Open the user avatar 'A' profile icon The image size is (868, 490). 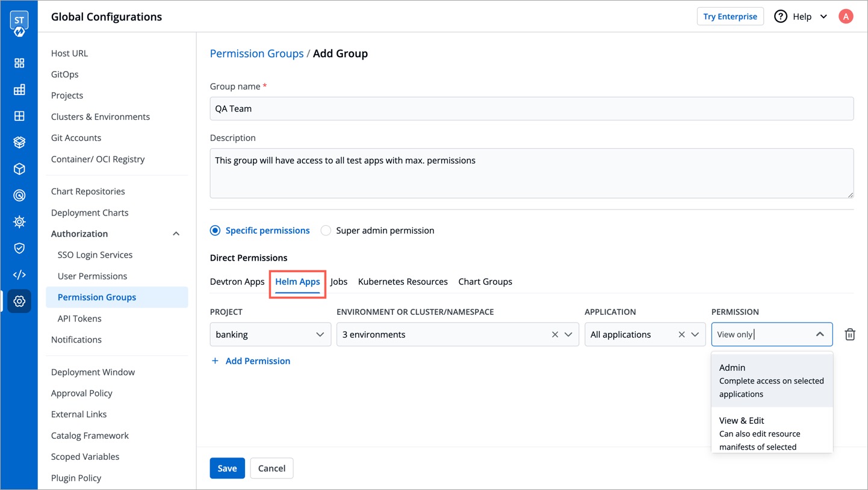845,17
